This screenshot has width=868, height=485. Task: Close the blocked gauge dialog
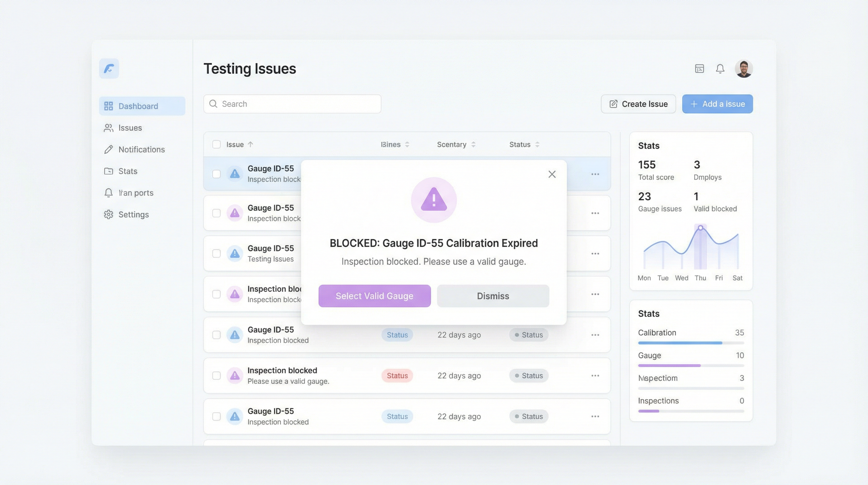point(552,174)
